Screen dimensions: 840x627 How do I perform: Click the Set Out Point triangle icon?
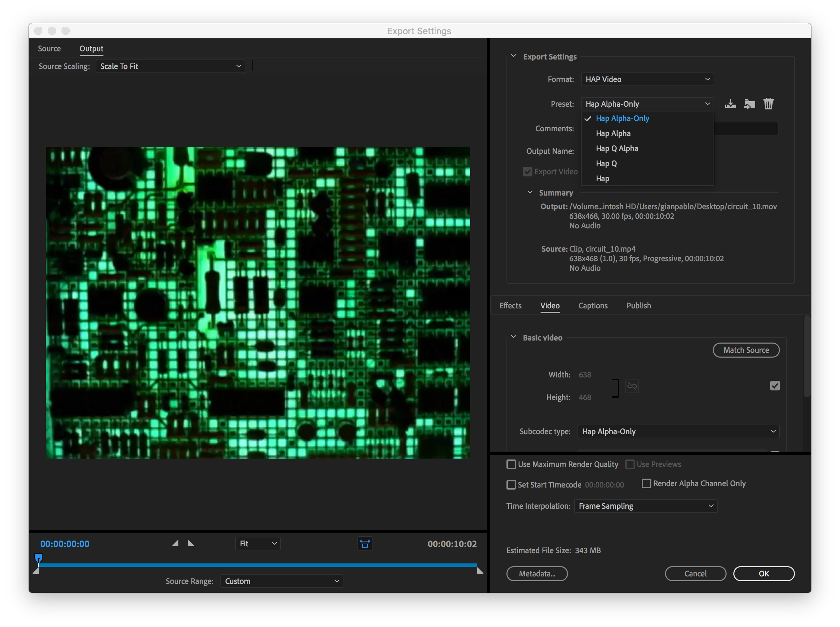[191, 544]
